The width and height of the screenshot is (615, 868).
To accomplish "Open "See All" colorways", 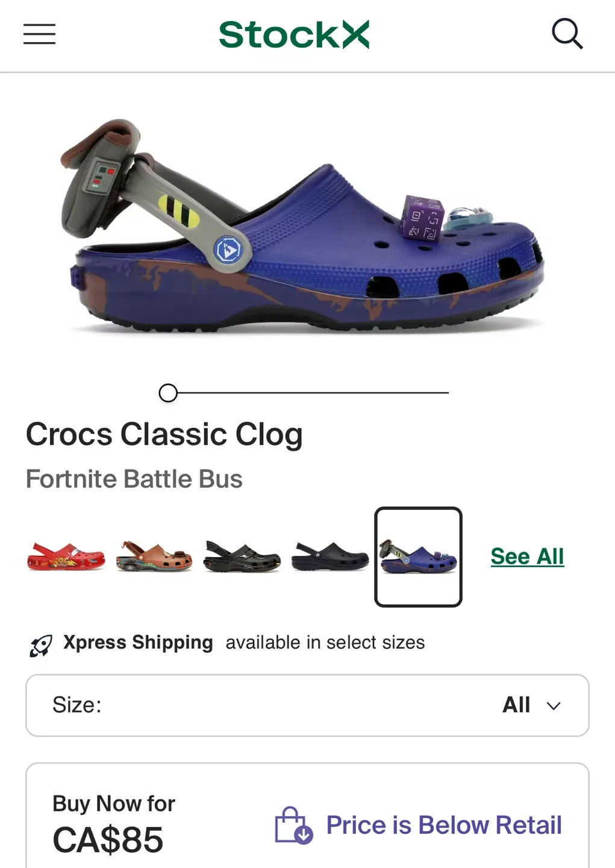I will pos(526,556).
